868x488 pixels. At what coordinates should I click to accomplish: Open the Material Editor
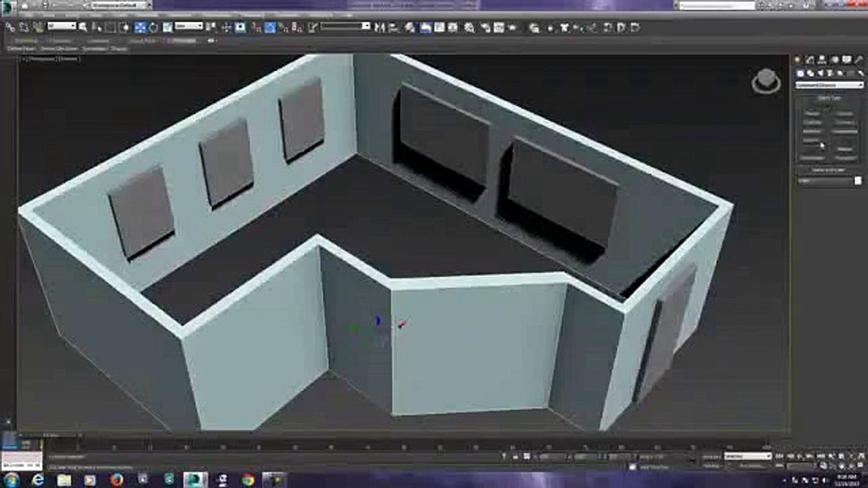pyautogui.click(x=469, y=28)
